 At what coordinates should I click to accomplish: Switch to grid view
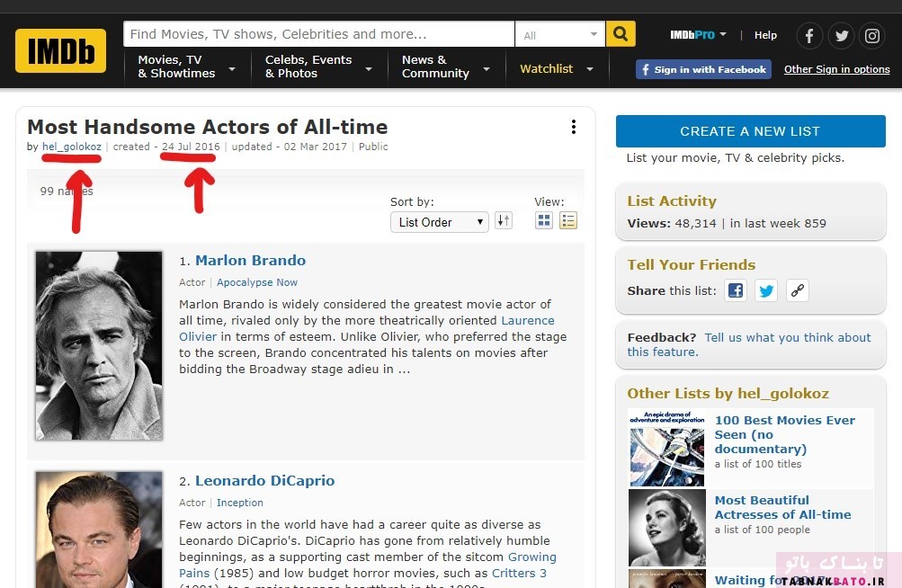click(x=543, y=220)
